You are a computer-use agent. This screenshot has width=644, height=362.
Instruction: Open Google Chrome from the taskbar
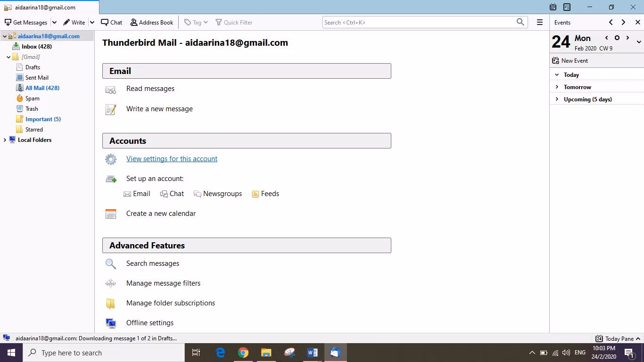click(x=243, y=353)
